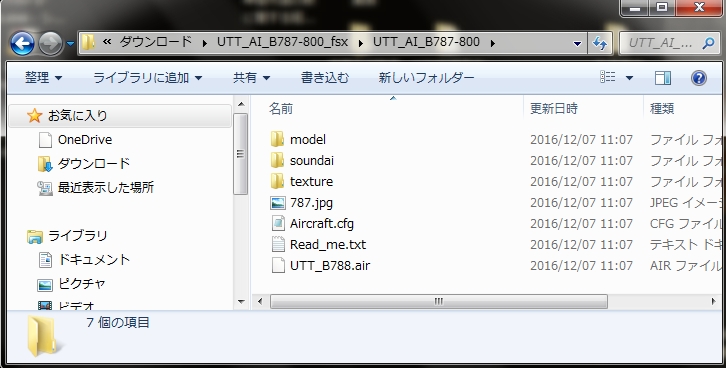Select the UTT_AI_B787-800 breadcrumb

(x=426, y=42)
